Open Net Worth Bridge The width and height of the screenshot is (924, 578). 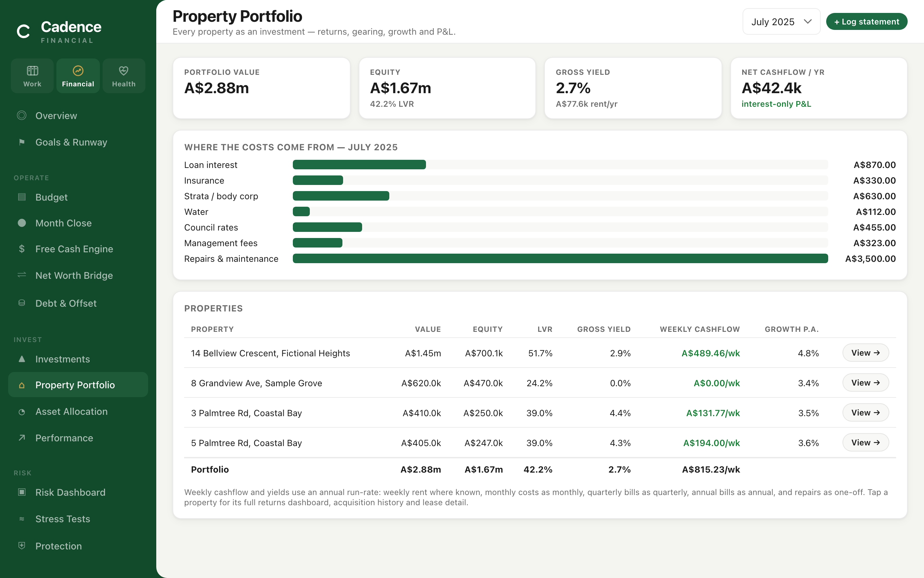pos(78,275)
